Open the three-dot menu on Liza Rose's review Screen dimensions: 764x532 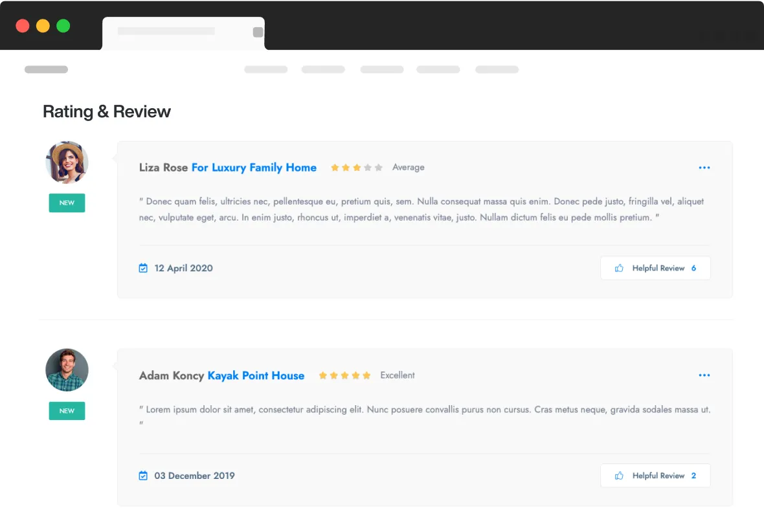coord(704,168)
